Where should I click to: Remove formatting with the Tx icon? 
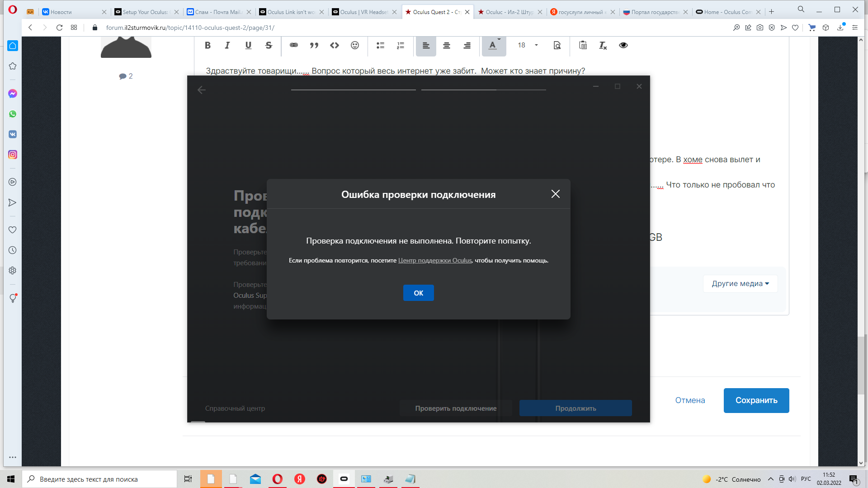click(603, 45)
